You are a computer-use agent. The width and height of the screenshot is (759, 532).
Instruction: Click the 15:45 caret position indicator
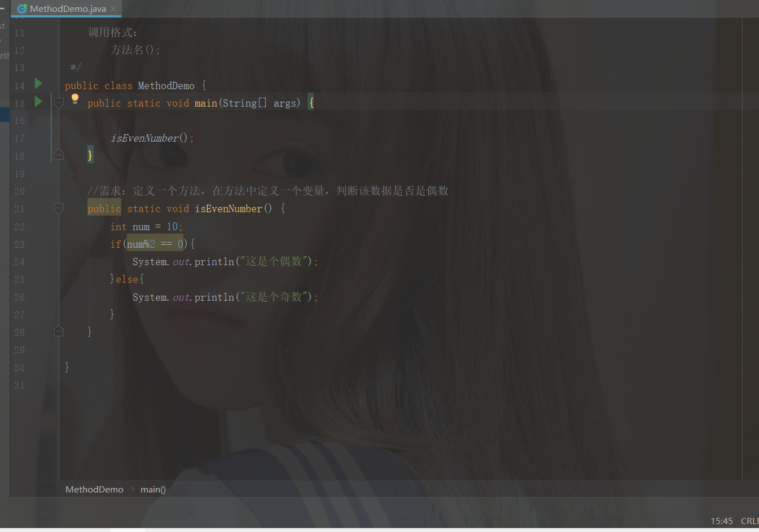click(721, 521)
